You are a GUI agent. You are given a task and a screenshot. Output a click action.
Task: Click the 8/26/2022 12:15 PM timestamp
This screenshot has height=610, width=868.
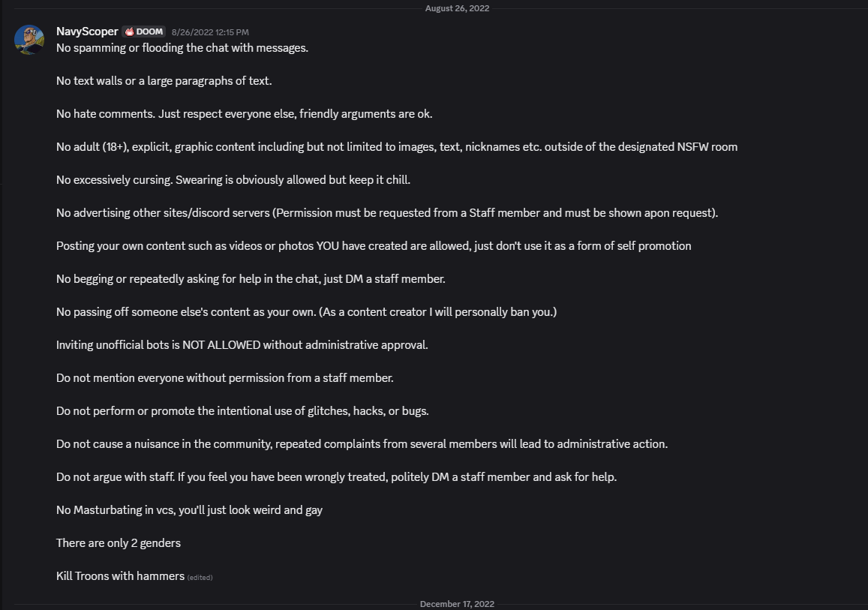point(210,32)
